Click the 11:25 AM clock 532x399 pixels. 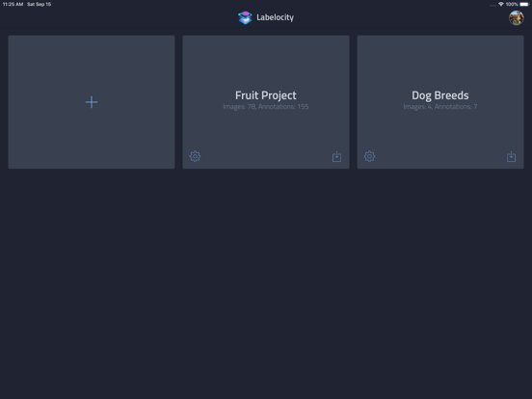coord(13,4)
